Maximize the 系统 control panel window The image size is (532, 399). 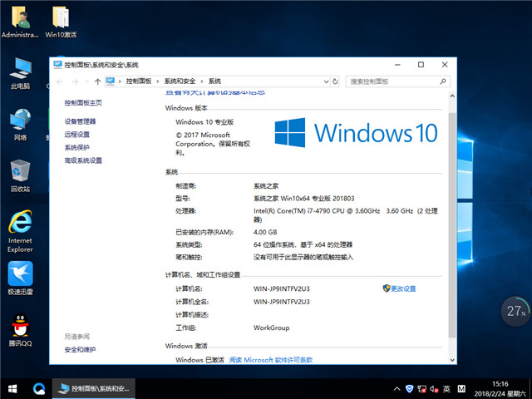[x=421, y=65]
